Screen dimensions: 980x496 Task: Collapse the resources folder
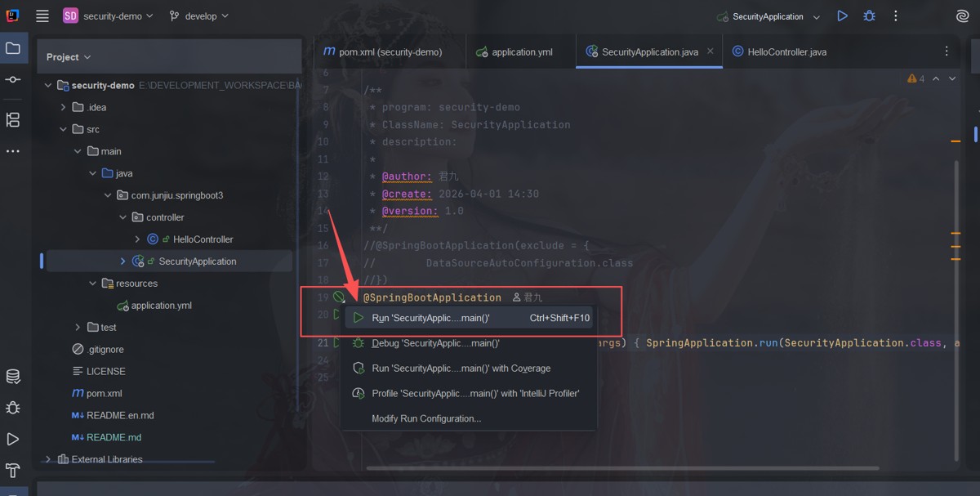tap(92, 284)
